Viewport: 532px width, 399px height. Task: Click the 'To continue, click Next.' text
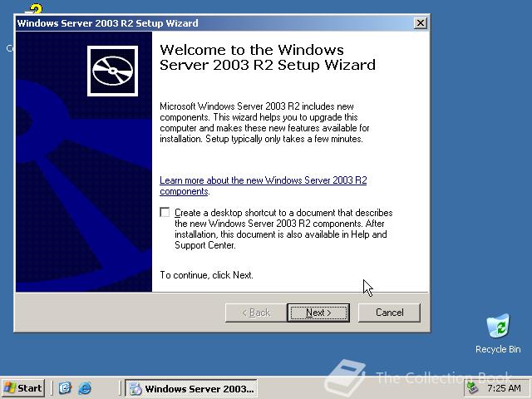point(206,275)
